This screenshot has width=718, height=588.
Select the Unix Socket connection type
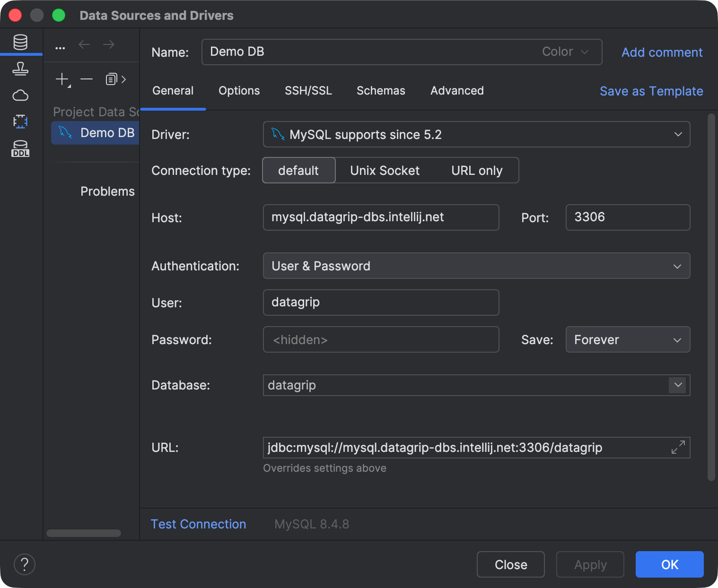[385, 170]
